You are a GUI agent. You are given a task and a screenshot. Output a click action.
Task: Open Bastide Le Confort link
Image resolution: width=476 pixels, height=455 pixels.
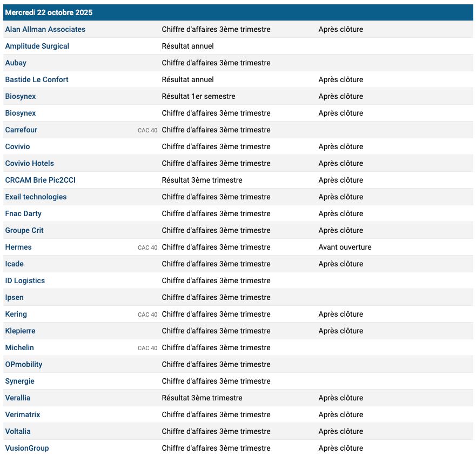pos(37,79)
